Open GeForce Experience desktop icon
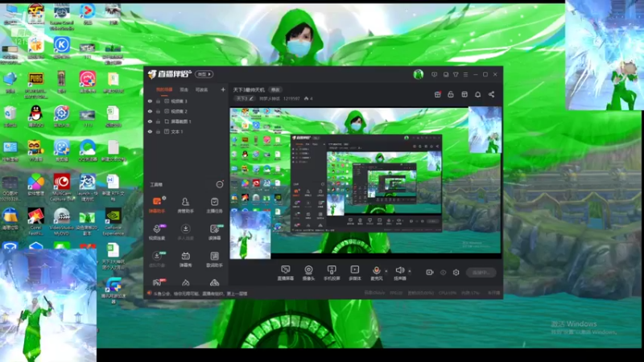This screenshot has width=644, height=362. click(113, 222)
